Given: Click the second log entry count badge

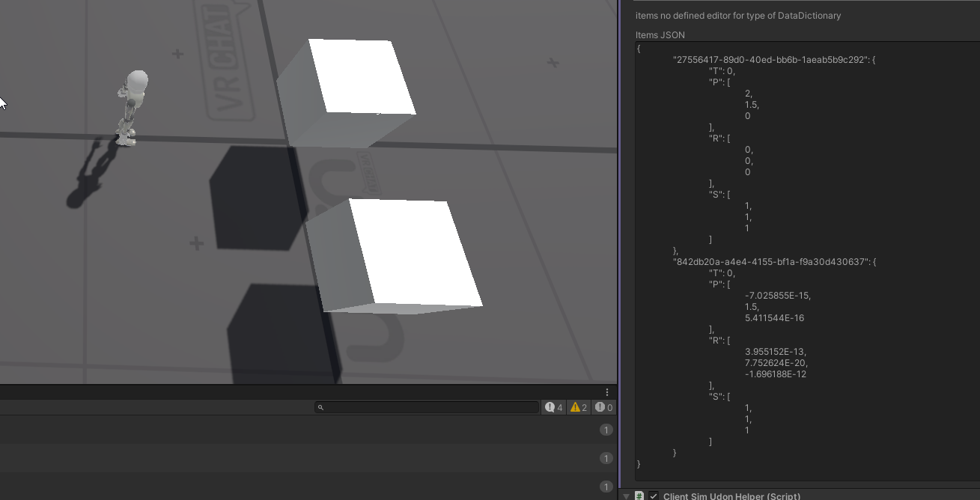Looking at the screenshot, I should click(606, 458).
